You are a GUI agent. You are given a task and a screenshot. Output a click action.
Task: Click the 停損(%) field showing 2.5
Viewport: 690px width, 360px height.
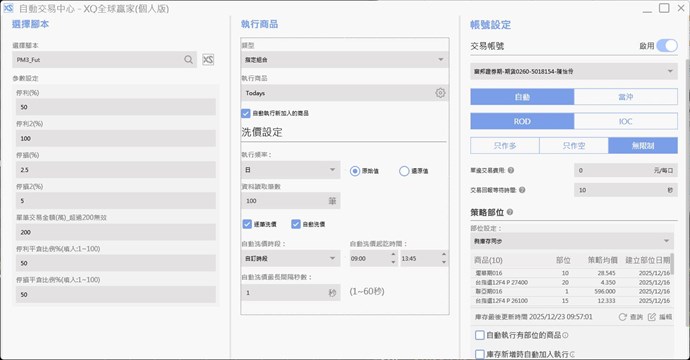[116, 169]
